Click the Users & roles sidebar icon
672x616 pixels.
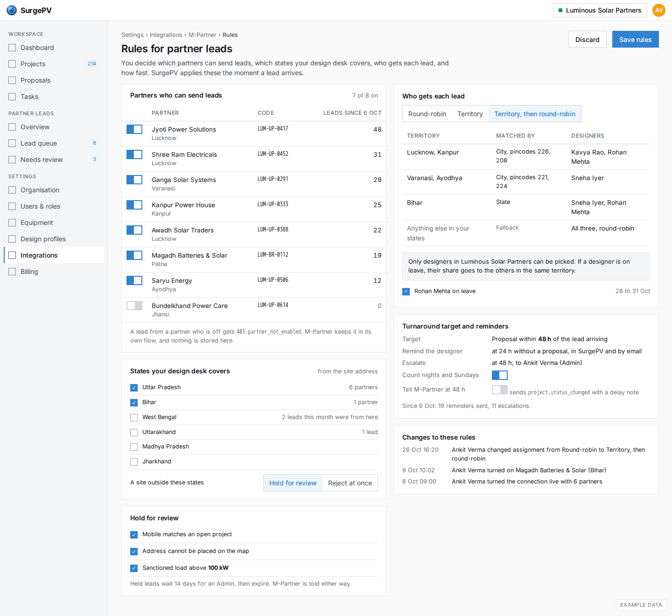pos(12,206)
